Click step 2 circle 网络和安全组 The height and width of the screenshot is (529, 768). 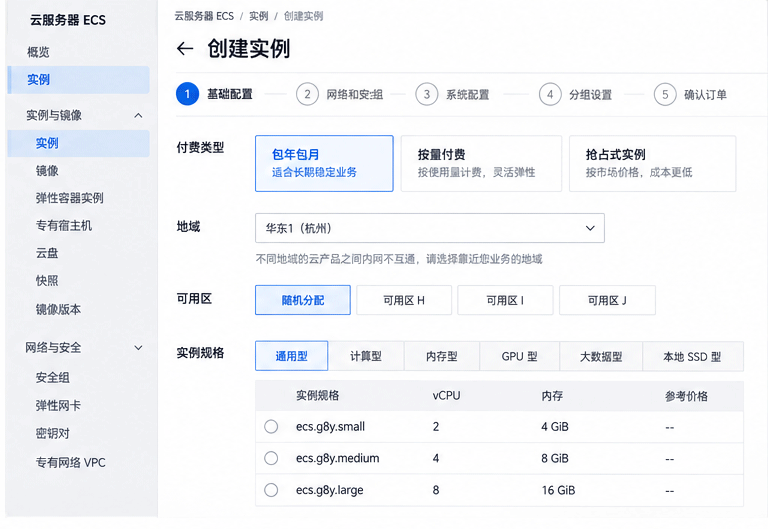(307, 94)
